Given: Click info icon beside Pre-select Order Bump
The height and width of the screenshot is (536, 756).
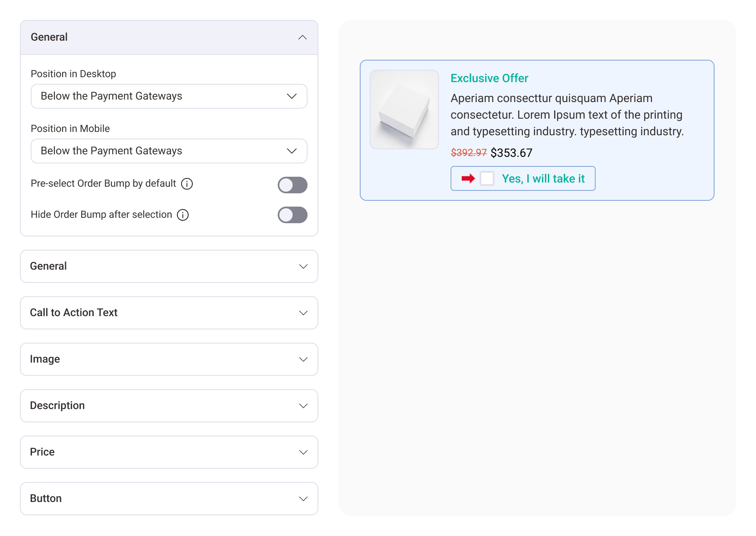Looking at the screenshot, I should [187, 184].
